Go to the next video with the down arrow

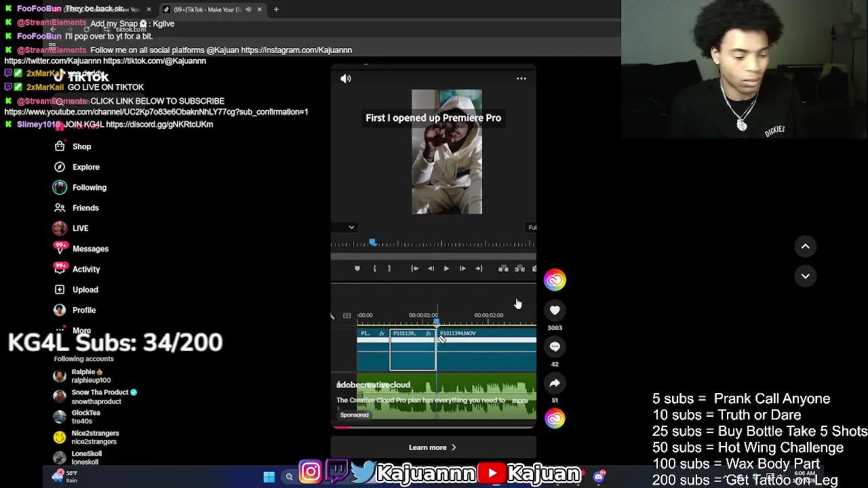806,276
